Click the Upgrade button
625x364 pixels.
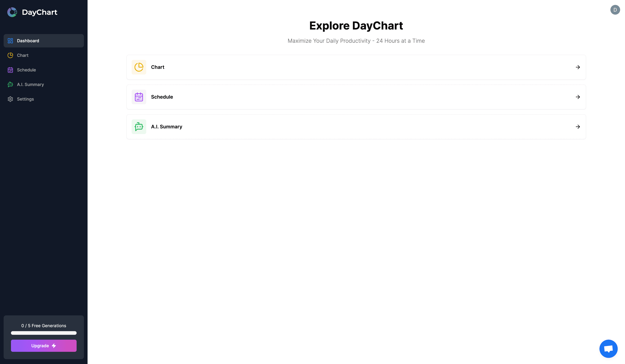(x=44, y=346)
